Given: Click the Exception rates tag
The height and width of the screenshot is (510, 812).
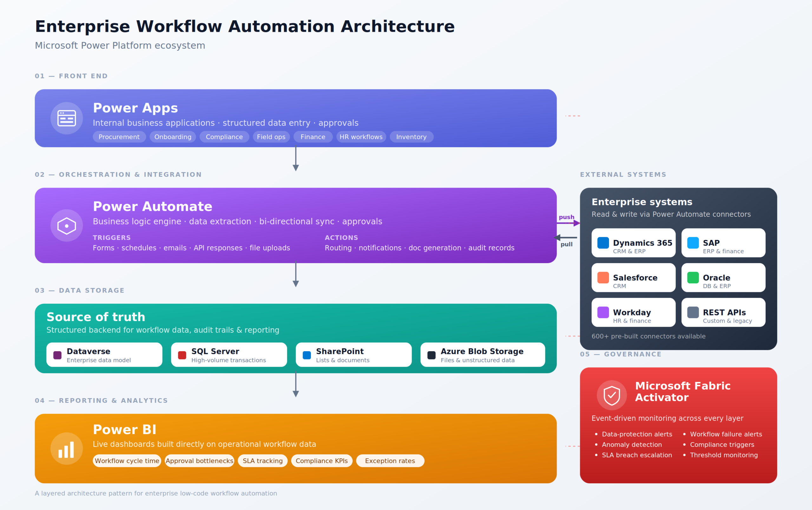Looking at the screenshot, I should (x=390, y=461).
